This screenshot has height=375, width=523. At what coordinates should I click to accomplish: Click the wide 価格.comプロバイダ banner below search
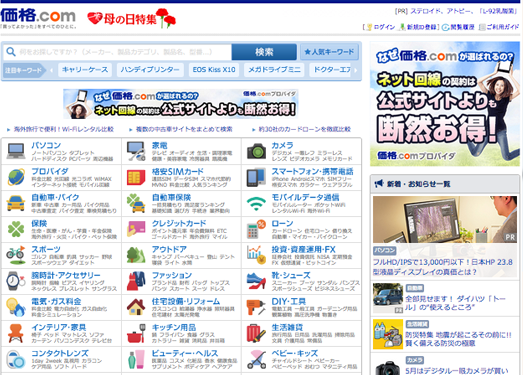180,103
